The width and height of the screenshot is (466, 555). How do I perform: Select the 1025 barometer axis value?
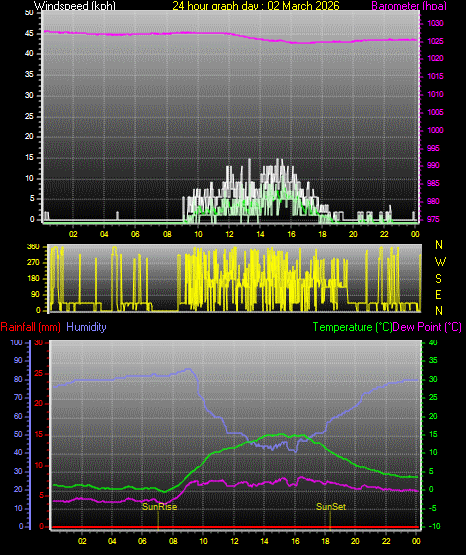click(x=435, y=41)
